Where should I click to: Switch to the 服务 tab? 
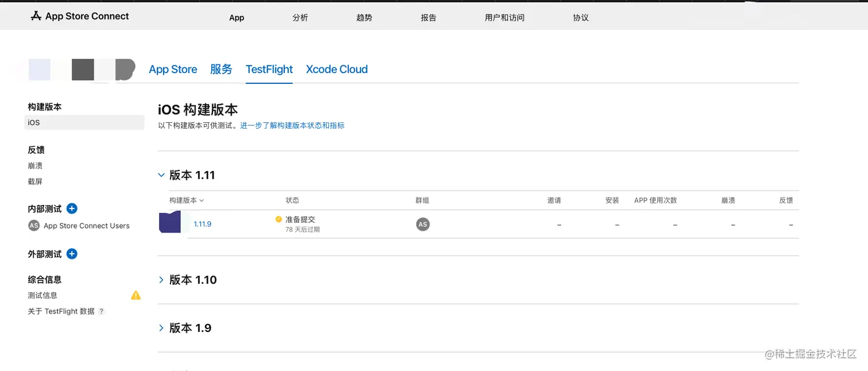[x=221, y=69]
